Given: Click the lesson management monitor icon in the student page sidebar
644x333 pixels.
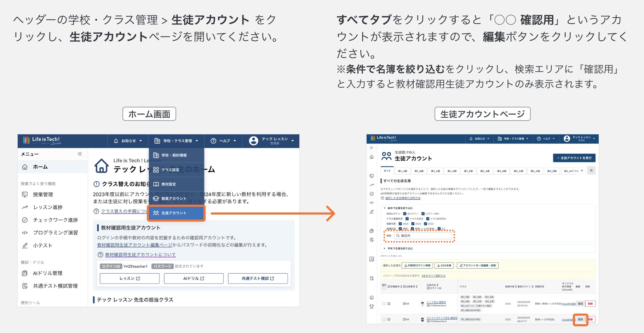Looking at the screenshot, I should pyautogui.click(x=372, y=176).
